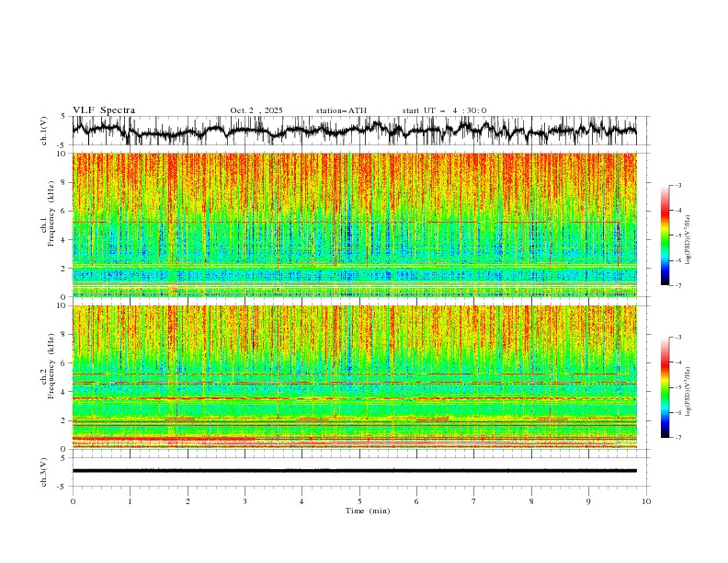The image size is (728, 563).
Task: Click the ch.2 "Frequency (kHz)" axis label
Action: coord(51,365)
